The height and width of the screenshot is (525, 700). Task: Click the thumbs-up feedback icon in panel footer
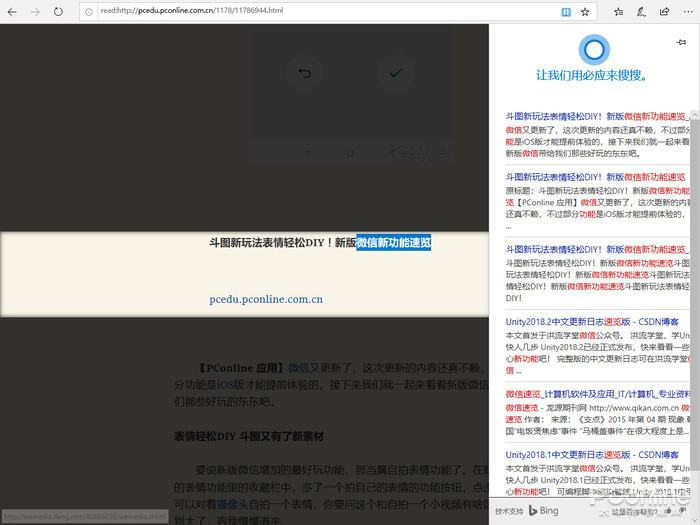point(669,512)
